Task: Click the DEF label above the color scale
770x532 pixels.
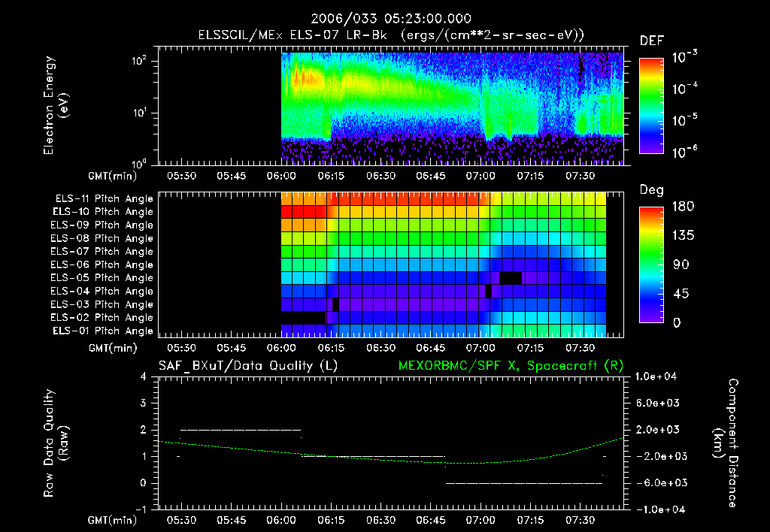Action: 651,41
